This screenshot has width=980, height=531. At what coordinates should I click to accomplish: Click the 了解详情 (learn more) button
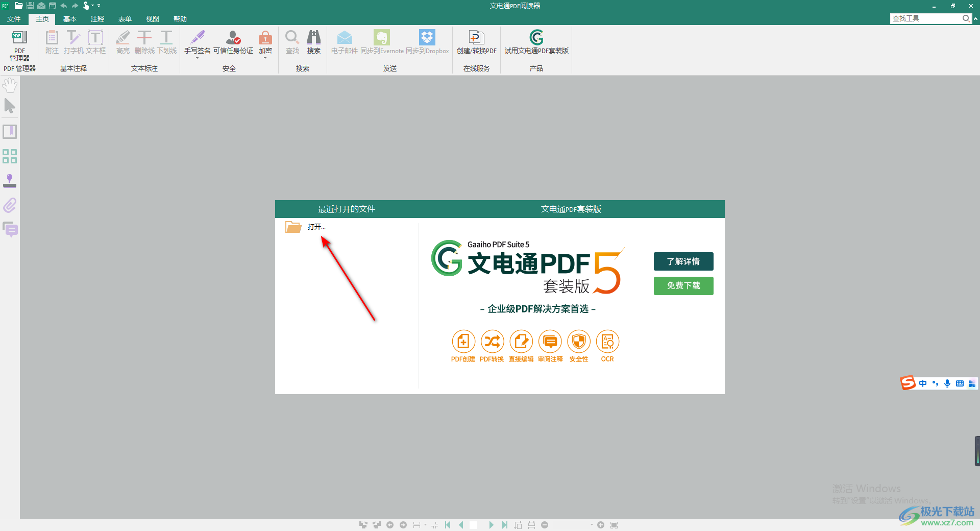click(x=683, y=261)
